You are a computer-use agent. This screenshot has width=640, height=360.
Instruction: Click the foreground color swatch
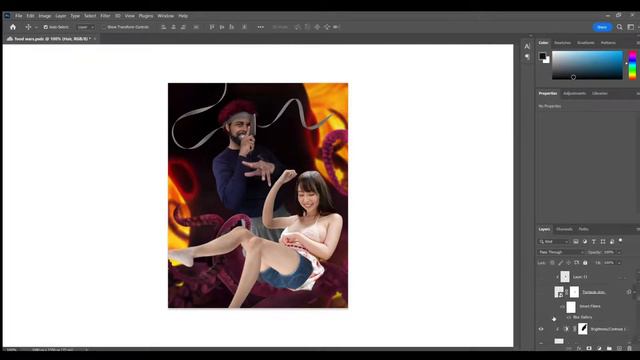pyautogui.click(x=542, y=56)
